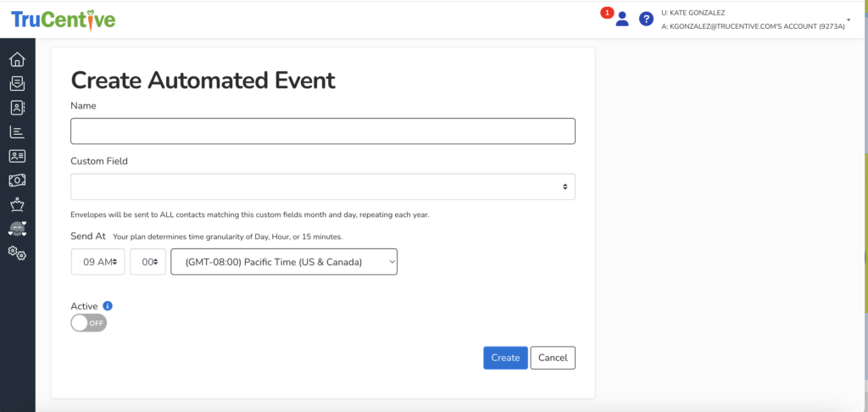Click the crown sidebar icon
This screenshot has height=412, width=868.
pos(17,204)
